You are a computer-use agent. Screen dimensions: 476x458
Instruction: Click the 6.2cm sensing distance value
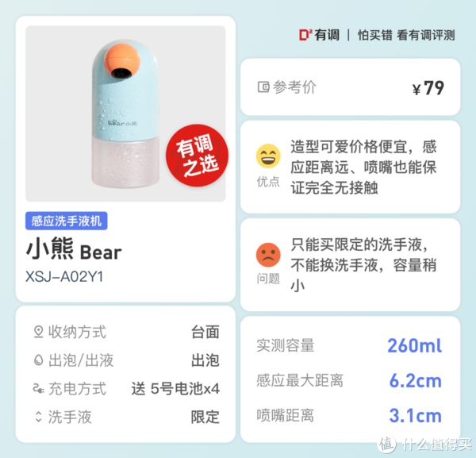coord(415,380)
